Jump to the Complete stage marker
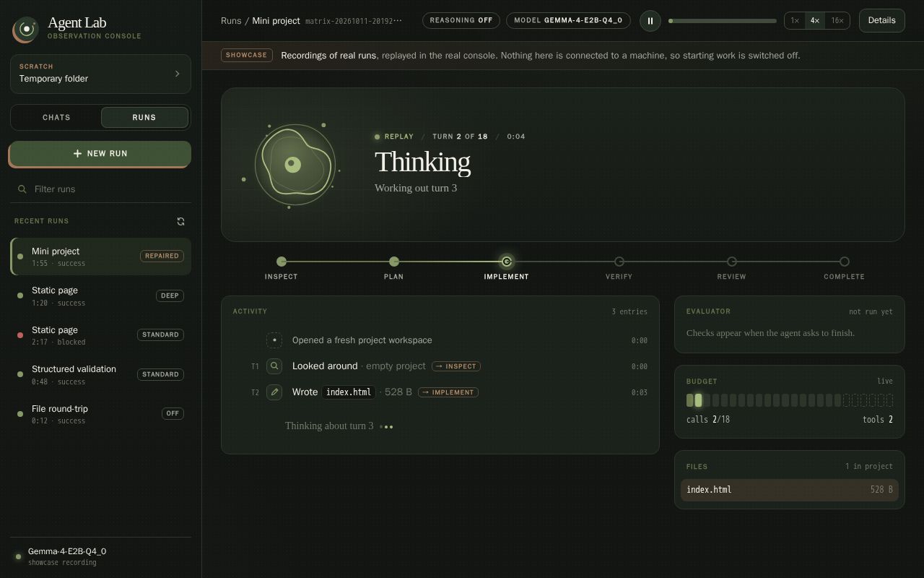This screenshot has width=924, height=578. (x=845, y=262)
